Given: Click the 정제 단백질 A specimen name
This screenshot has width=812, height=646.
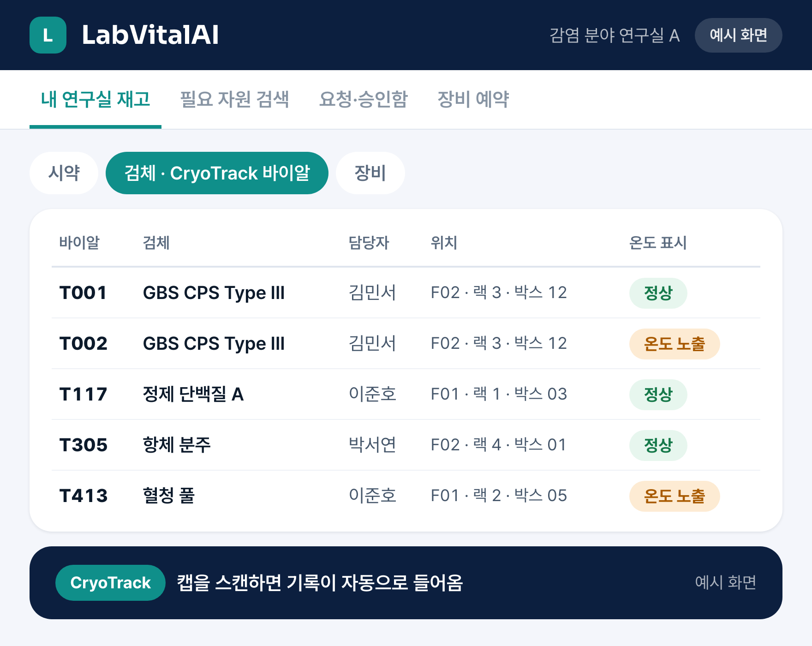Looking at the screenshot, I should 193,394.
